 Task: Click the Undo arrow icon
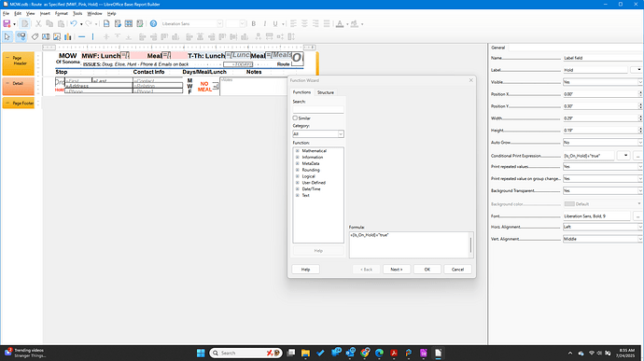click(74, 24)
